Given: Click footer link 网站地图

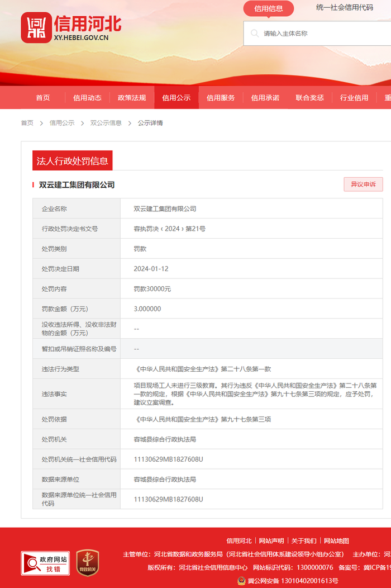Looking at the screenshot, I should (x=336, y=540).
